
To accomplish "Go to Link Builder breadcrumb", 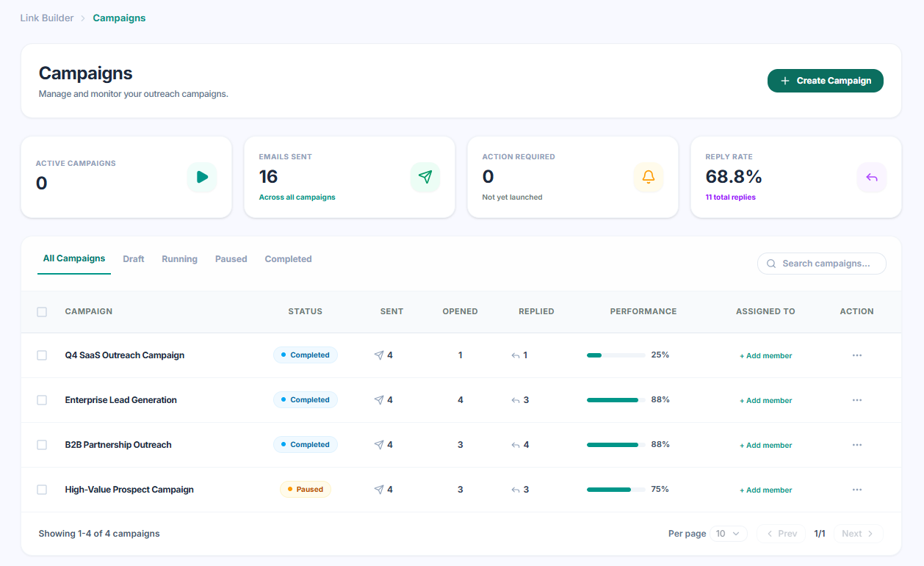I will pos(47,18).
